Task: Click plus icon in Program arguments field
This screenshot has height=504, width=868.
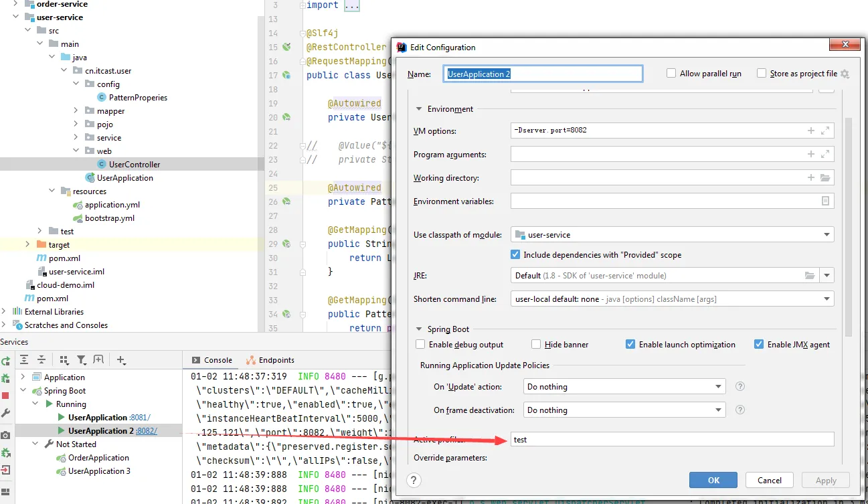Action: 811,154
